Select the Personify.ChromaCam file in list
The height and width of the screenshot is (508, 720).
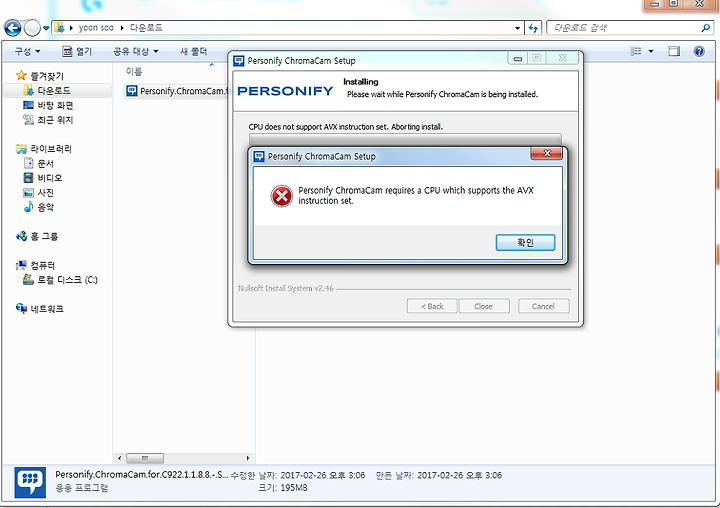coord(177,91)
